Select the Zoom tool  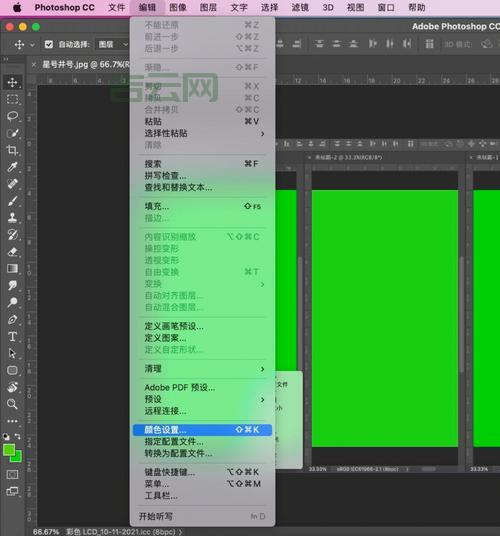tap(13, 404)
